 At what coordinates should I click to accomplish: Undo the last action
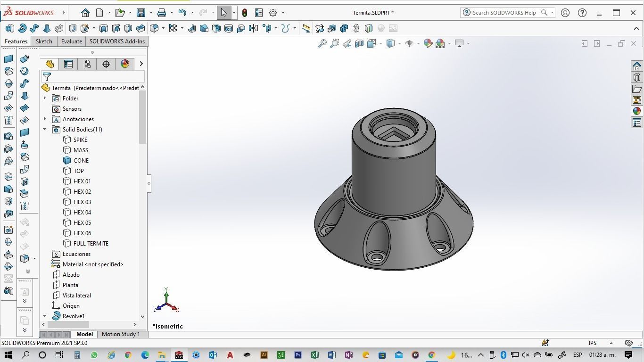click(182, 13)
